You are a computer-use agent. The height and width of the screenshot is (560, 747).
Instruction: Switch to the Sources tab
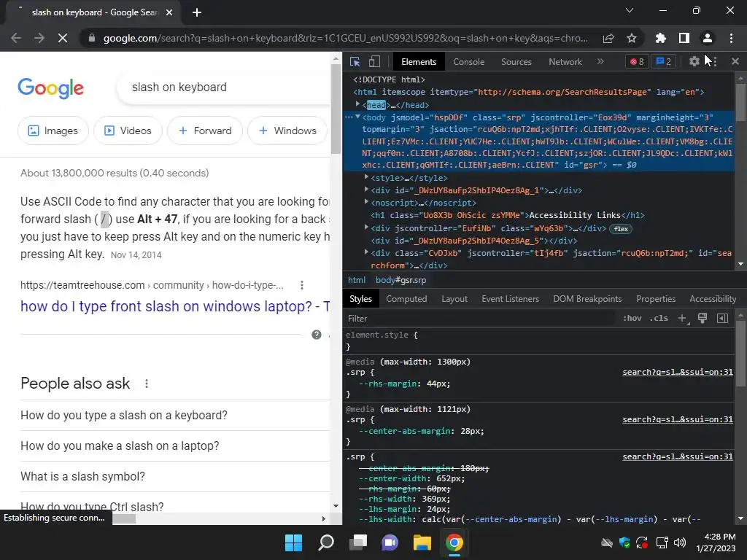(x=516, y=62)
